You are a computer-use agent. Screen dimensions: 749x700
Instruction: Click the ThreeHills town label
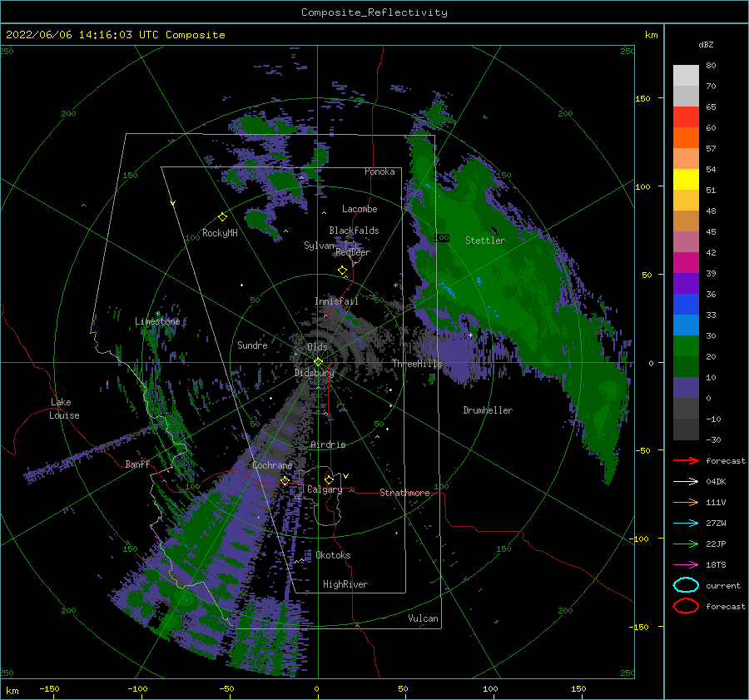[417, 364]
